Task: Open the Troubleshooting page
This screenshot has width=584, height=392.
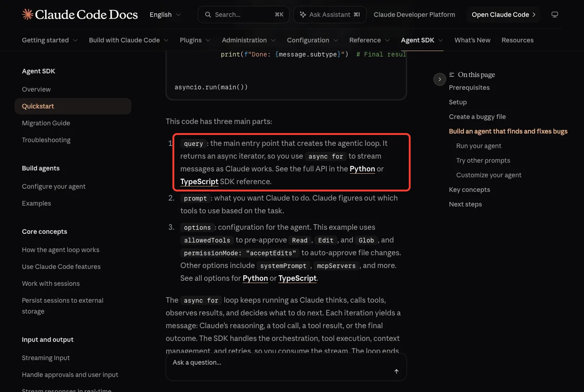Action: point(46,140)
